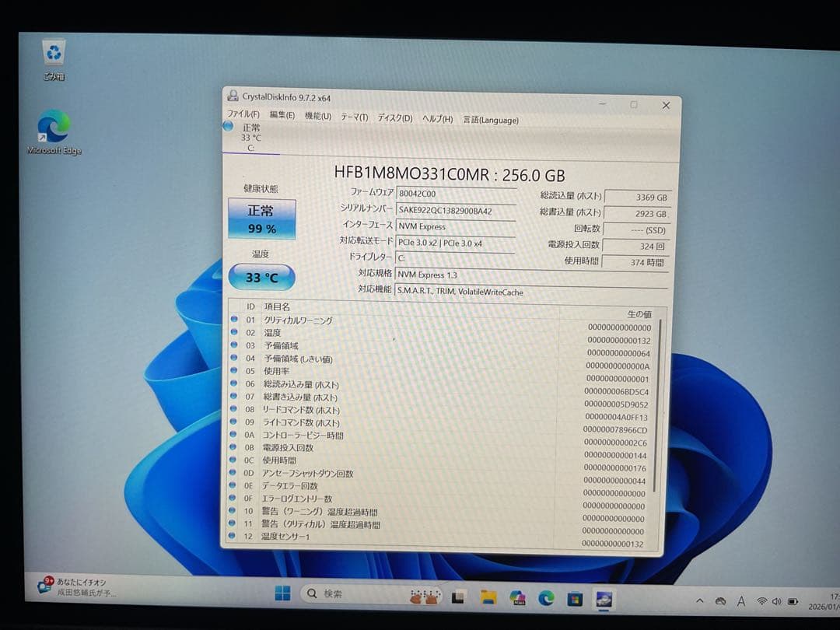Click the drive letter field C:

[x=455, y=258]
